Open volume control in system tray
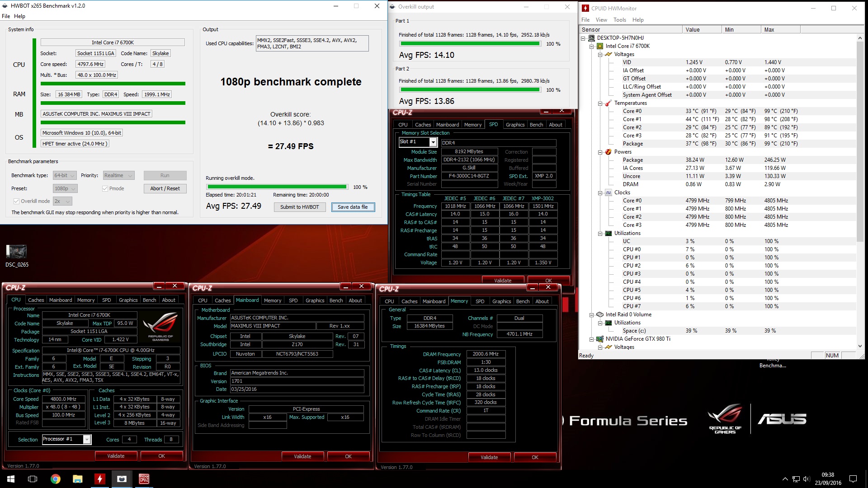The width and height of the screenshot is (868, 488). pyautogui.click(x=806, y=479)
